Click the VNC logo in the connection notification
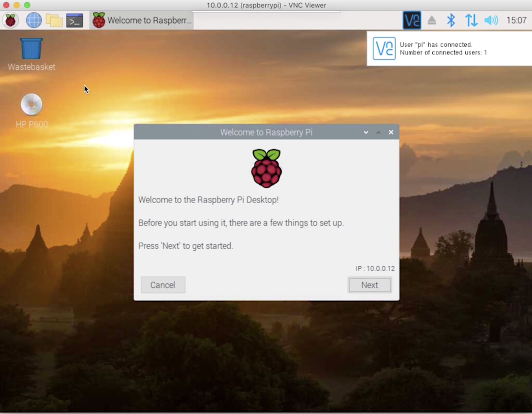The width and height of the screenshot is (532, 414). click(384, 49)
